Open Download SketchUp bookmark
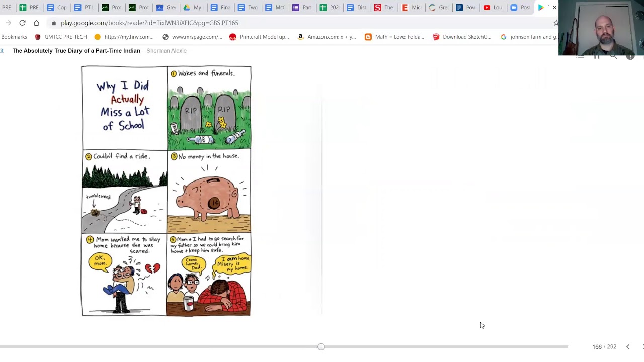 coord(461,37)
